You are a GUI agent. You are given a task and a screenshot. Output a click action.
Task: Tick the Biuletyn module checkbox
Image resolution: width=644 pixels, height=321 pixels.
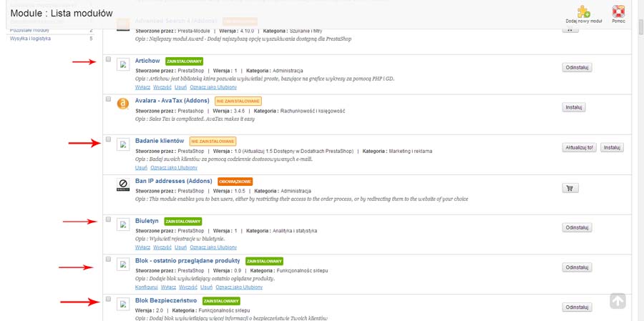(x=109, y=219)
